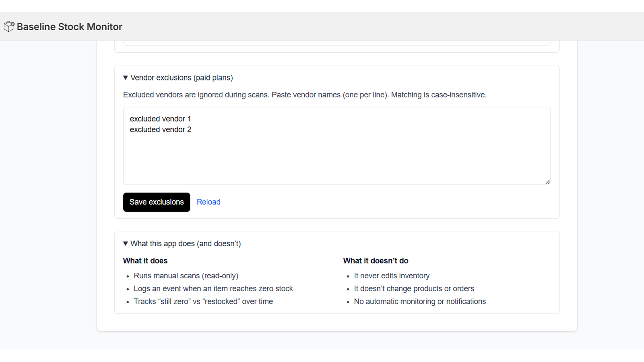Click the disclosure triangle beside Vendor exclusions
Image resolution: width=644 pixels, height=362 pixels.
125,78
